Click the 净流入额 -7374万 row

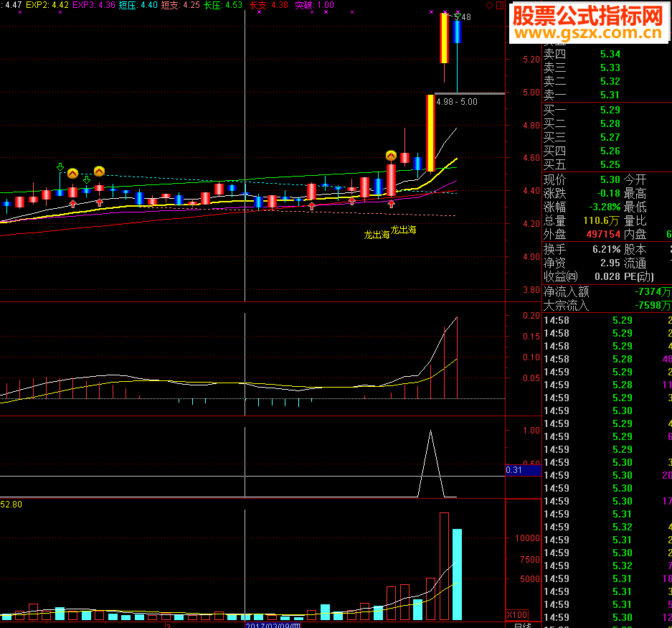coord(607,291)
